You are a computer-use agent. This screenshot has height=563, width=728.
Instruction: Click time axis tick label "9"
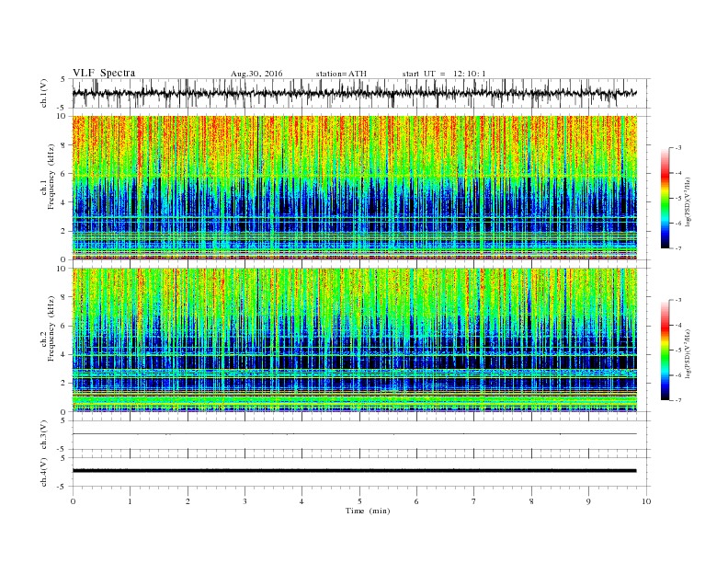click(x=588, y=501)
